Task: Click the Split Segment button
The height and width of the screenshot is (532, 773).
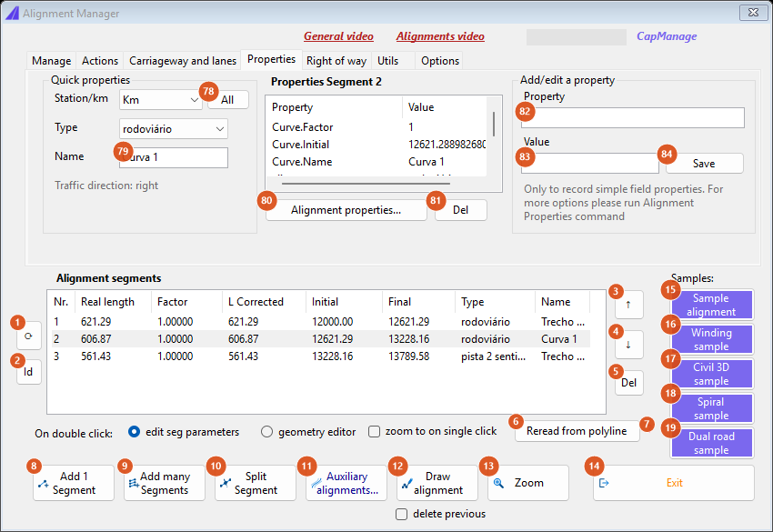Action: click(x=256, y=483)
